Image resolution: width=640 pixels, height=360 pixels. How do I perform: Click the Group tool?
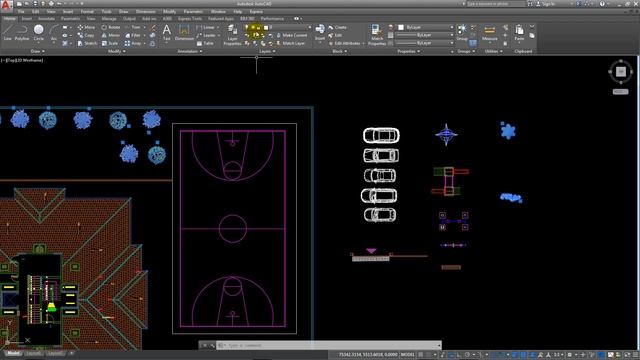[462, 32]
